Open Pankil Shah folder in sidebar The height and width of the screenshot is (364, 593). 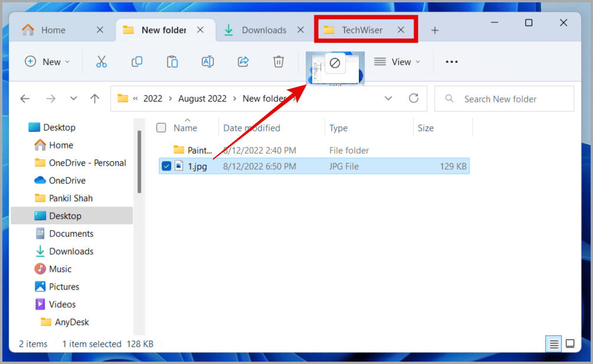point(71,198)
